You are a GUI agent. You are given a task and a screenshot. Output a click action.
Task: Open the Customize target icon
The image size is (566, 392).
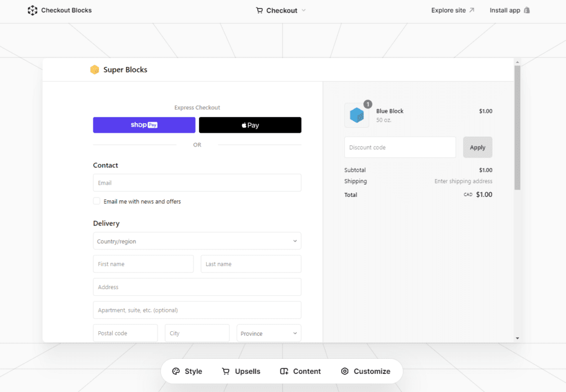pos(345,371)
